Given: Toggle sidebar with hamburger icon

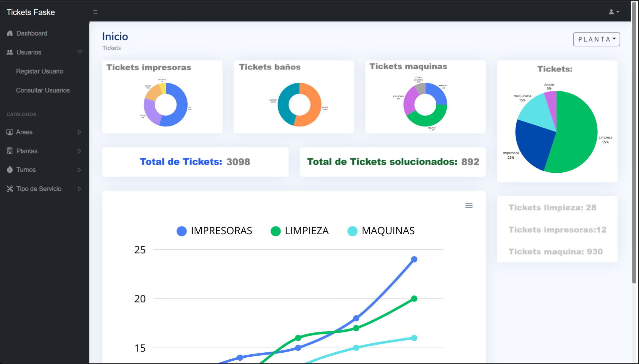Looking at the screenshot, I should click(x=95, y=12).
